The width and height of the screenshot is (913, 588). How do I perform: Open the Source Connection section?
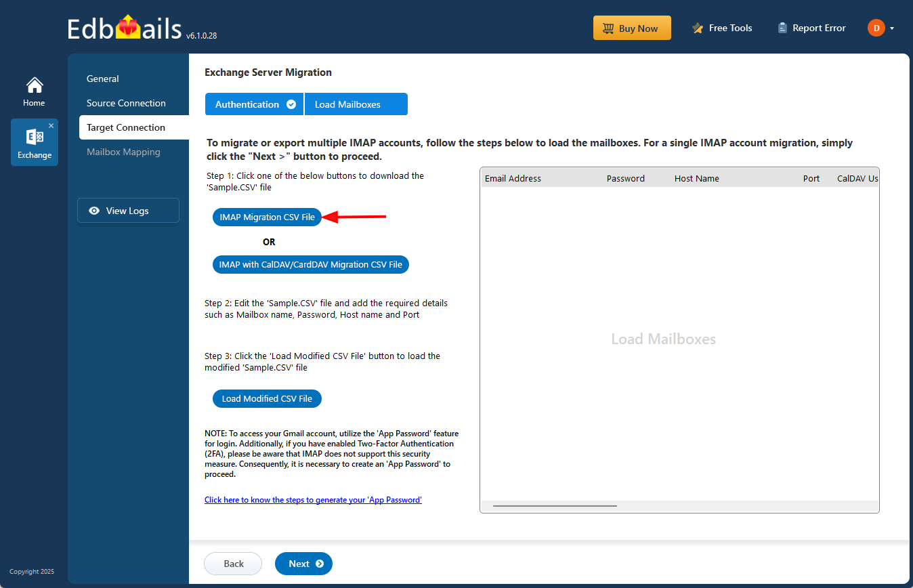(126, 103)
